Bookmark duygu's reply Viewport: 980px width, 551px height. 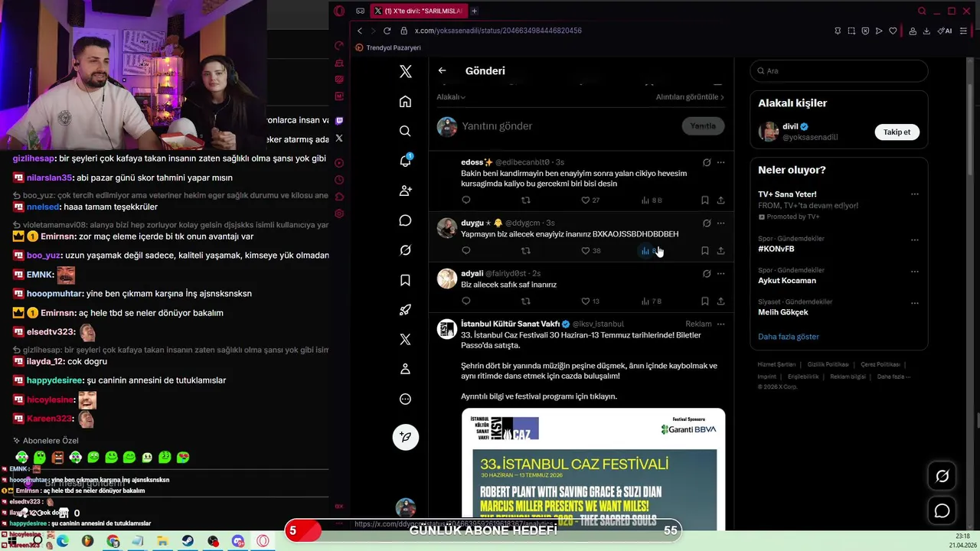pyautogui.click(x=704, y=251)
